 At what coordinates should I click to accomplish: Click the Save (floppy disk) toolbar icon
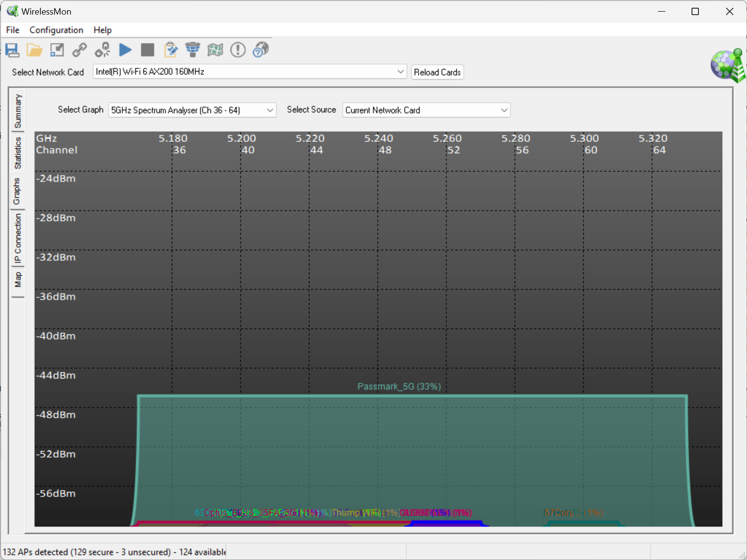(12, 50)
